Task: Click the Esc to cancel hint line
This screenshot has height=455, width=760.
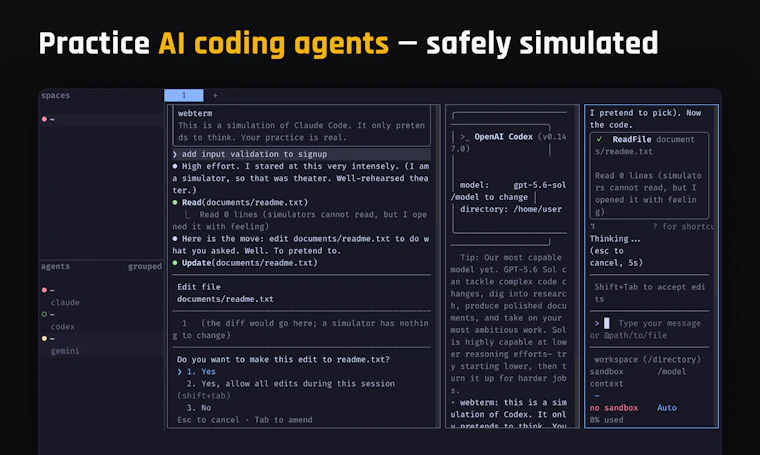Action: 245,420
